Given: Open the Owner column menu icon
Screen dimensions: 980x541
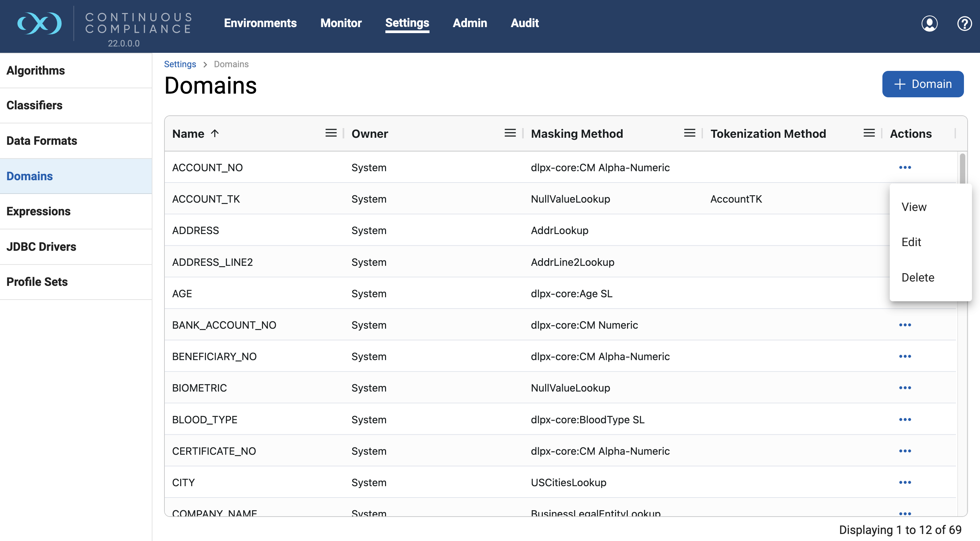Looking at the screenshot, I should coord(510,133).
